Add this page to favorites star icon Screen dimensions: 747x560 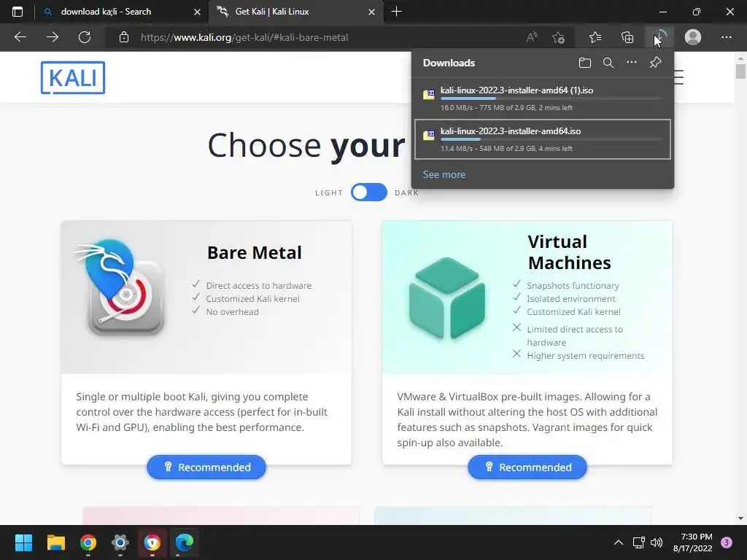(x=558, y=37)
